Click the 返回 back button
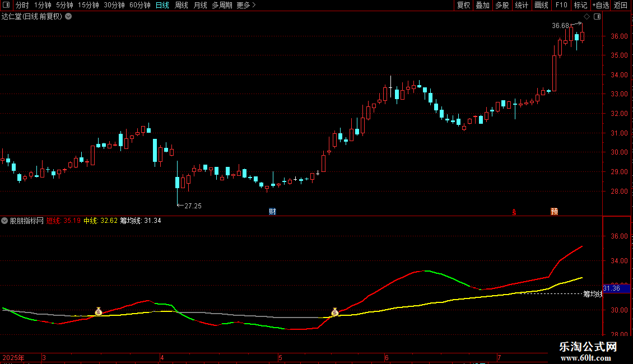This screenshot has width=633, height=364. pyautogui.click(x=621, y=5)
